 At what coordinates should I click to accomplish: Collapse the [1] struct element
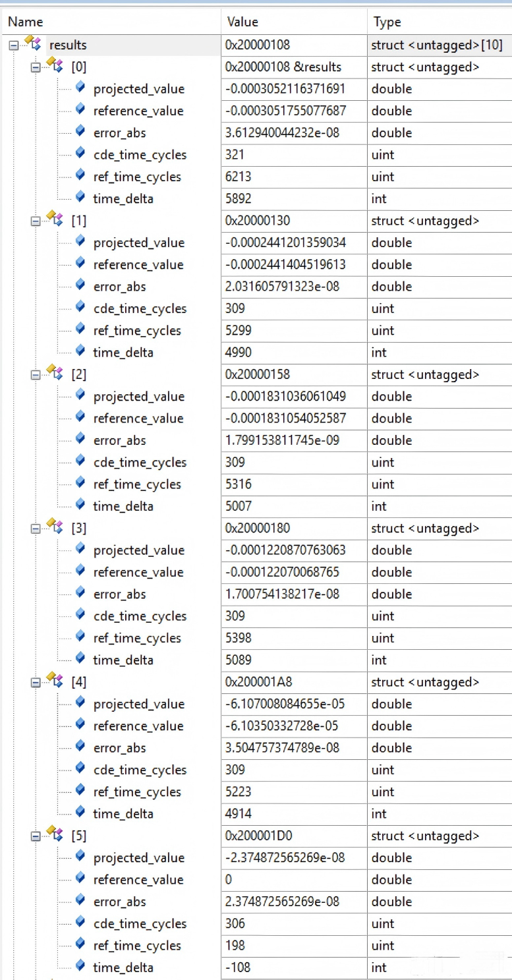pyautogui.click(x=35, y=221)
